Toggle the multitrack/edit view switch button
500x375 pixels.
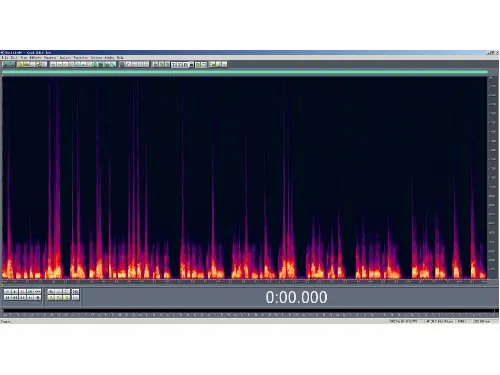(x=8, y=64)
